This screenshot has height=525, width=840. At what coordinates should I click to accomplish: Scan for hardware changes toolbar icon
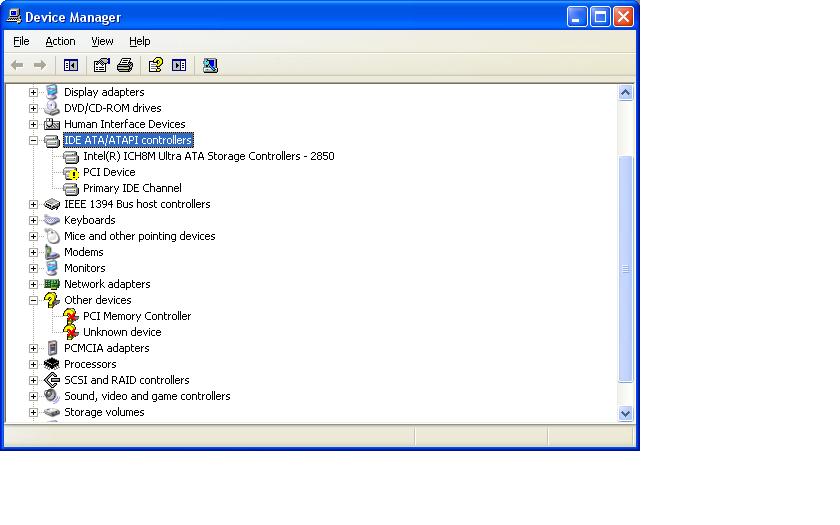point(210,65)
